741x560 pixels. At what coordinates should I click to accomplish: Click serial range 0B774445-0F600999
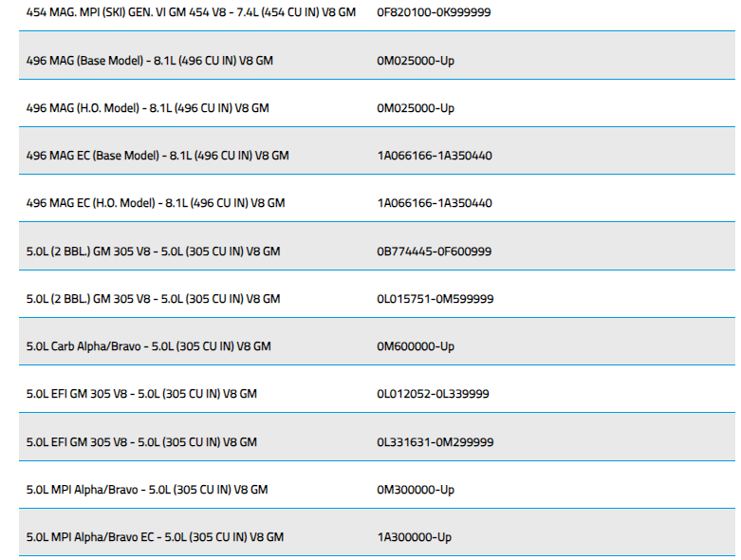[434, 252]
